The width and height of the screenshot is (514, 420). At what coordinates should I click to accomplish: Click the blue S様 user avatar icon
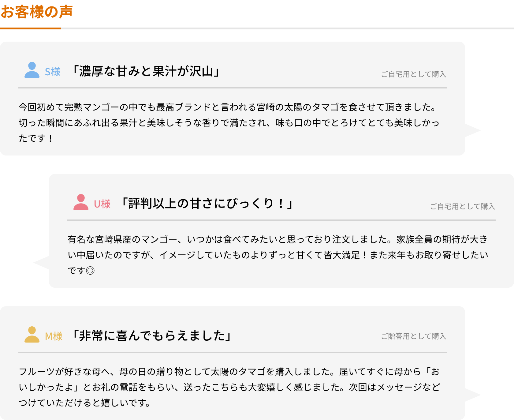coord(32,70)
